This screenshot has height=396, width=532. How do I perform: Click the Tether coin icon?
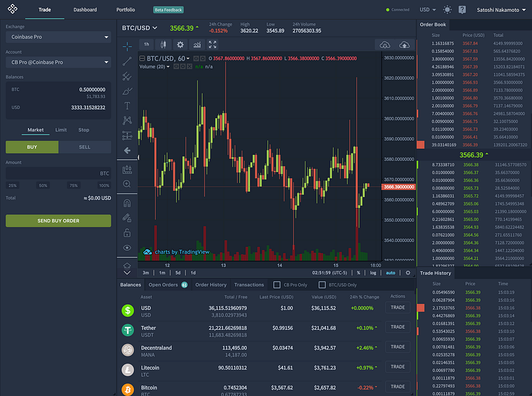[128, 330]
